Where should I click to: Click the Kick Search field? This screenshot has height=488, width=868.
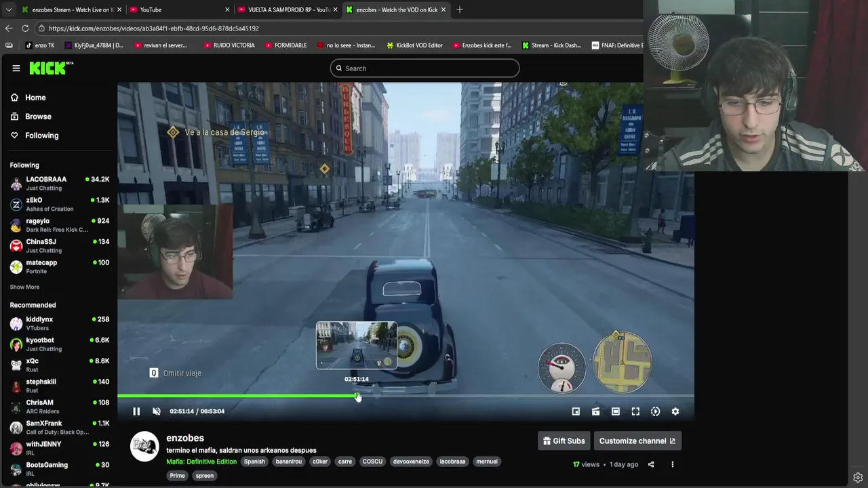point(425,68)
